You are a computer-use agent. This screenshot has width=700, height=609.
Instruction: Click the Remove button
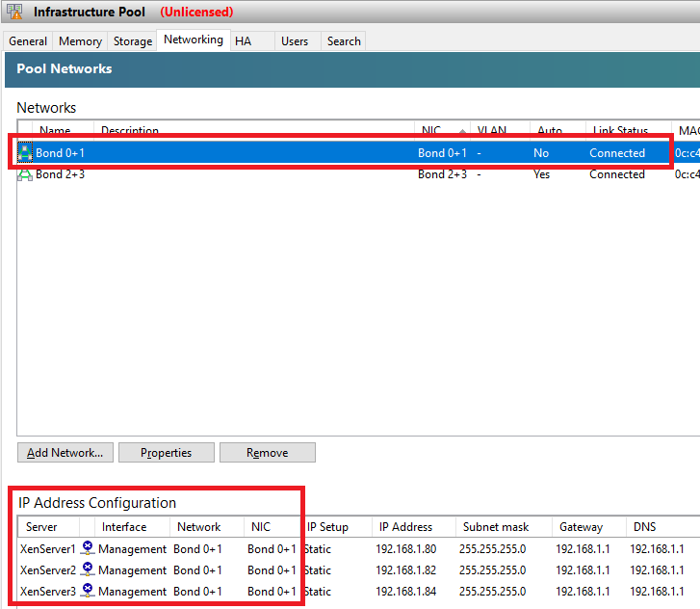267,453
